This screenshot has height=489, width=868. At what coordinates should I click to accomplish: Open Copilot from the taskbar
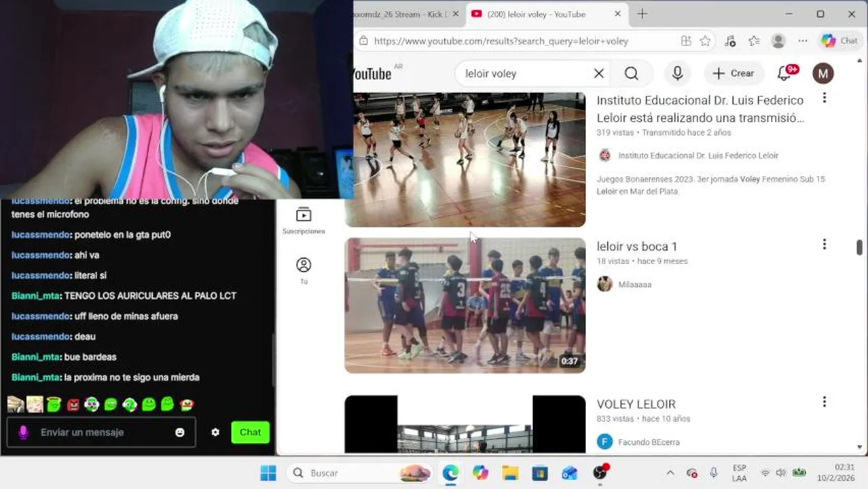(x=480, y=473)
